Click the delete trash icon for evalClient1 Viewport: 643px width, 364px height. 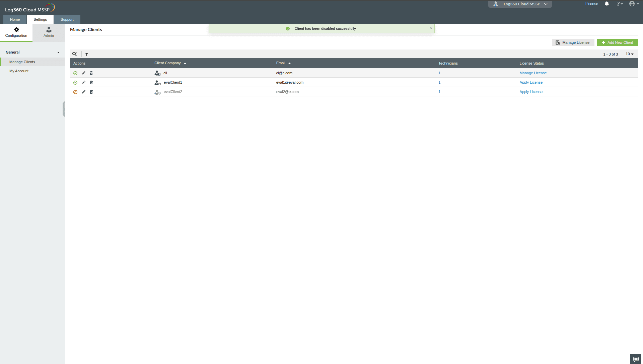pyautogui.click(x=91, y=82)
